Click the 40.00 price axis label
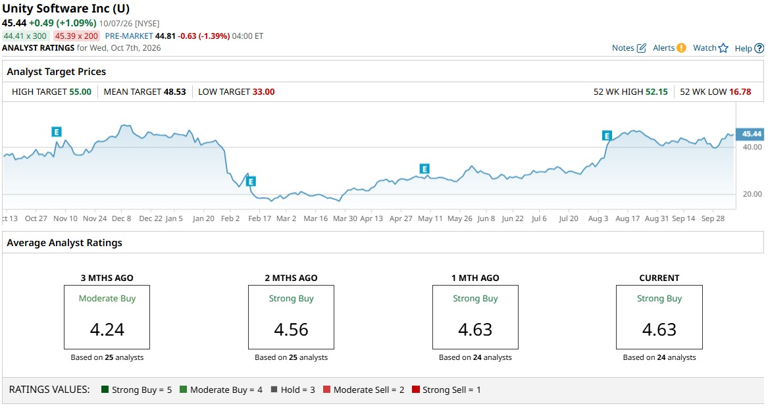Screen dimensions: 768x408 (x=752, y=147)
